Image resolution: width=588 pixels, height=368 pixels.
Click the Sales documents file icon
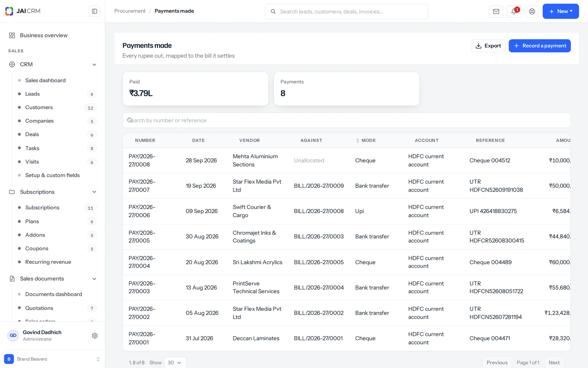[x=12, y=279]
